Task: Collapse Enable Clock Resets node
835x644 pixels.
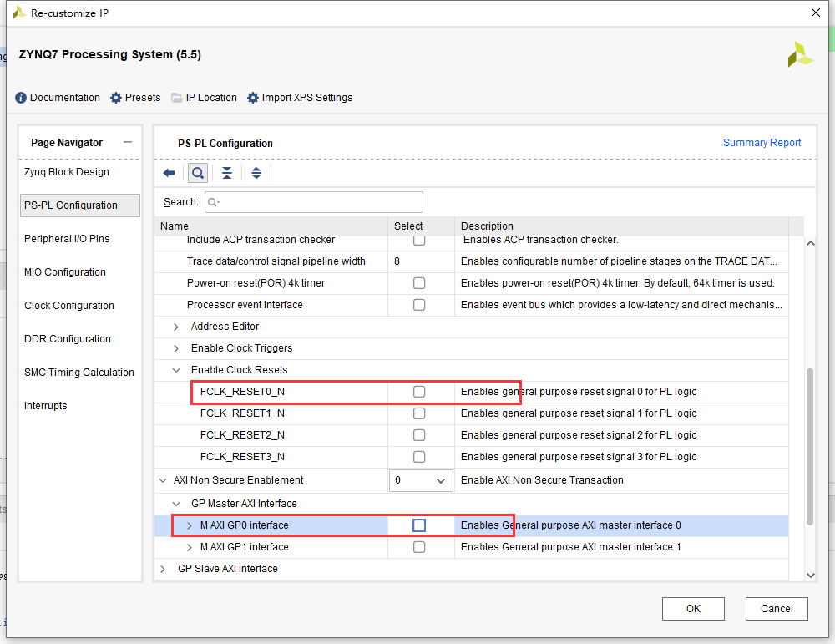Action: coord(175,370)
